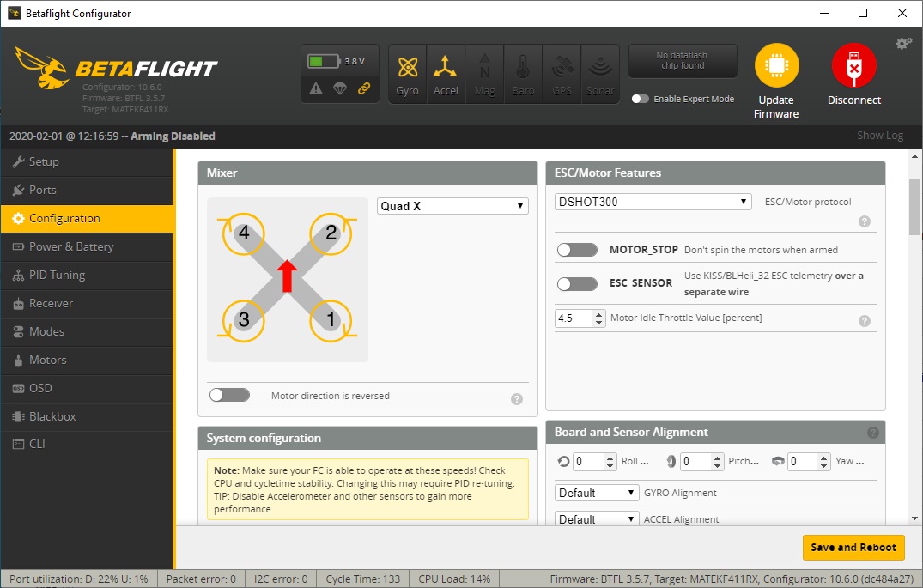
Task: Toggle motor direction is reversed
Action: click(229, 394)
